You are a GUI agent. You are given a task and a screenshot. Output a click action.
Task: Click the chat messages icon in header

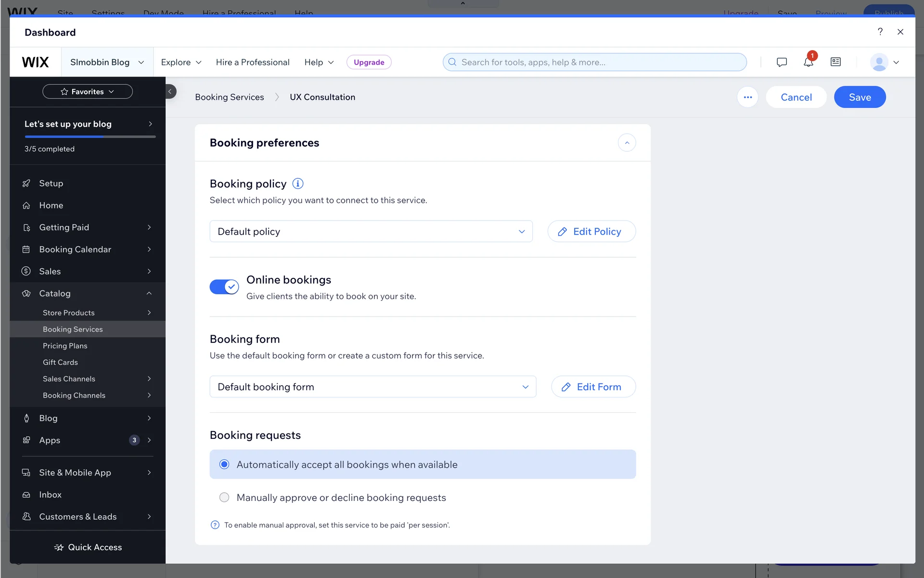[x=782, y=62]
